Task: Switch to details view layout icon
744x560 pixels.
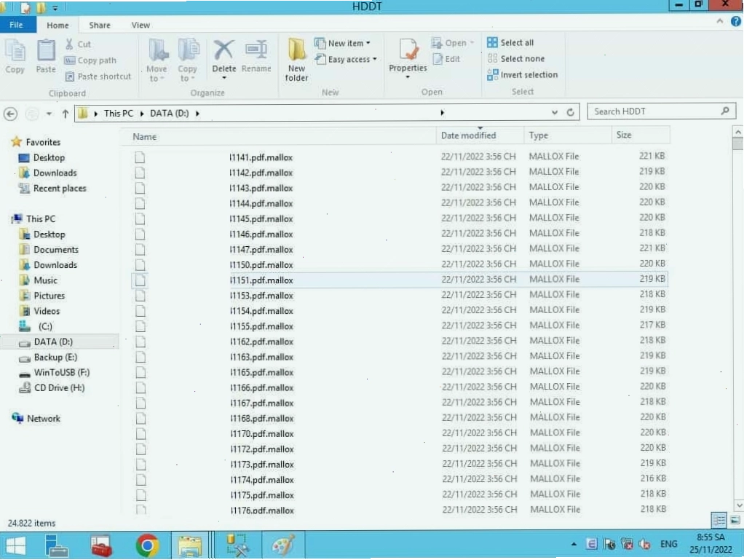Action: click(719, 520)
